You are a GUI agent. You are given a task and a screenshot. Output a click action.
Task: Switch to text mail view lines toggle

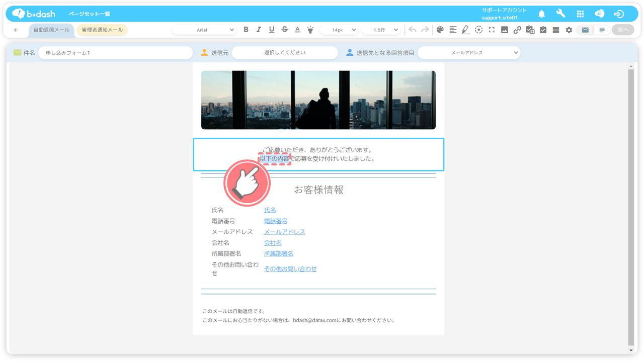click(602, 30)
